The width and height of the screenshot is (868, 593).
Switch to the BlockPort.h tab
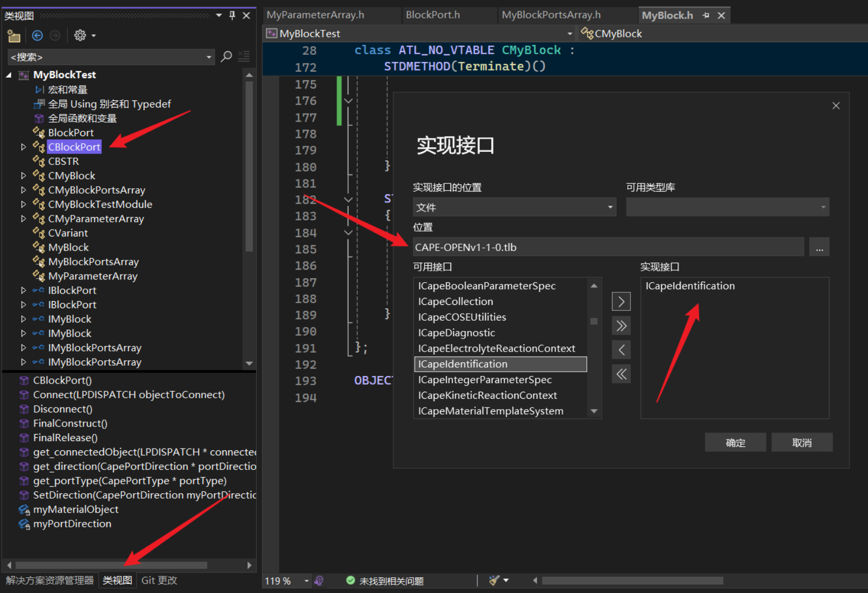[x=433, y=15]
